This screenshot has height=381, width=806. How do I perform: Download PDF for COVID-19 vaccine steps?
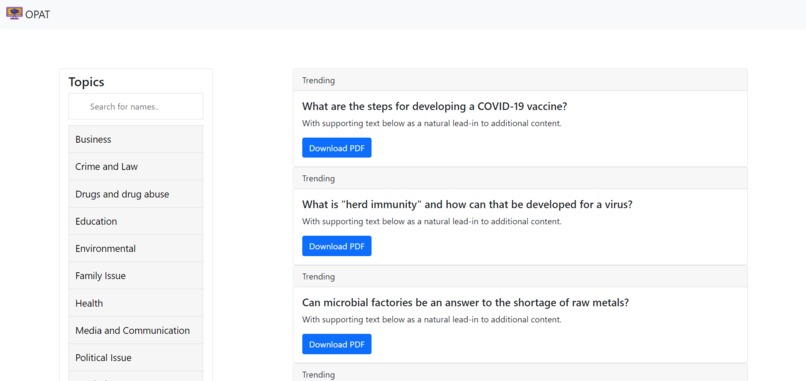[337, 148]
